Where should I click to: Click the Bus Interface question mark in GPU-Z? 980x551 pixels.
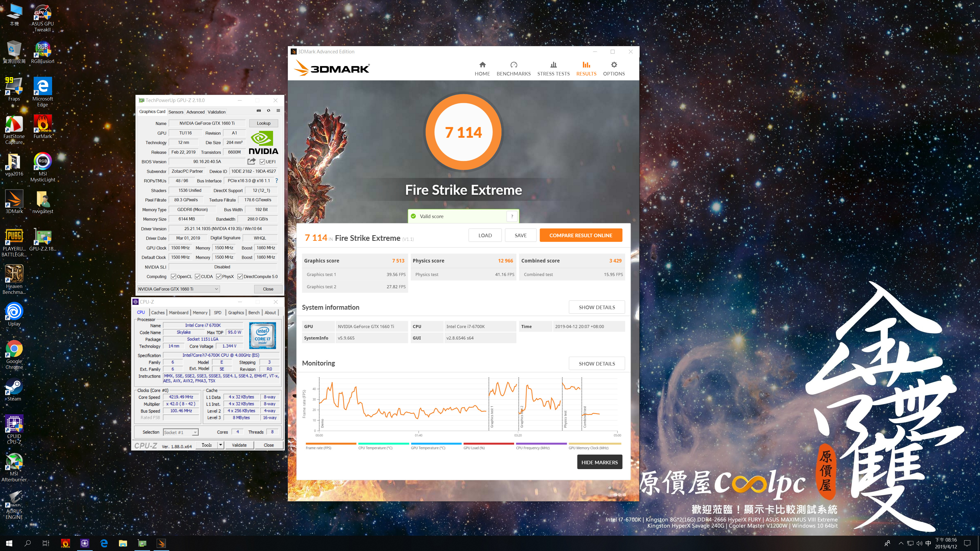(x=277, y=181)
